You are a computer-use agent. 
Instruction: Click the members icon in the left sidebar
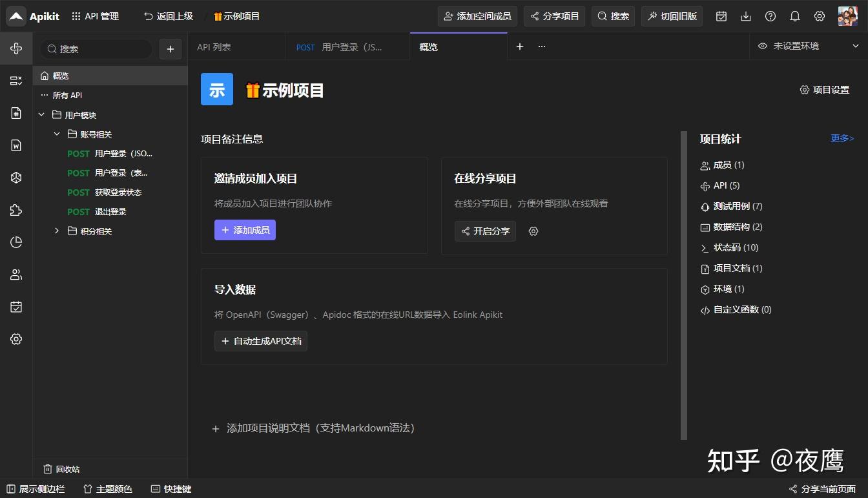[16, 274]
